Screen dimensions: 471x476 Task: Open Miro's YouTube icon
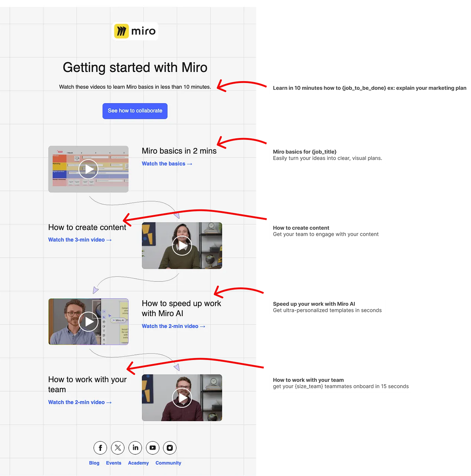(x=153, y=448)
